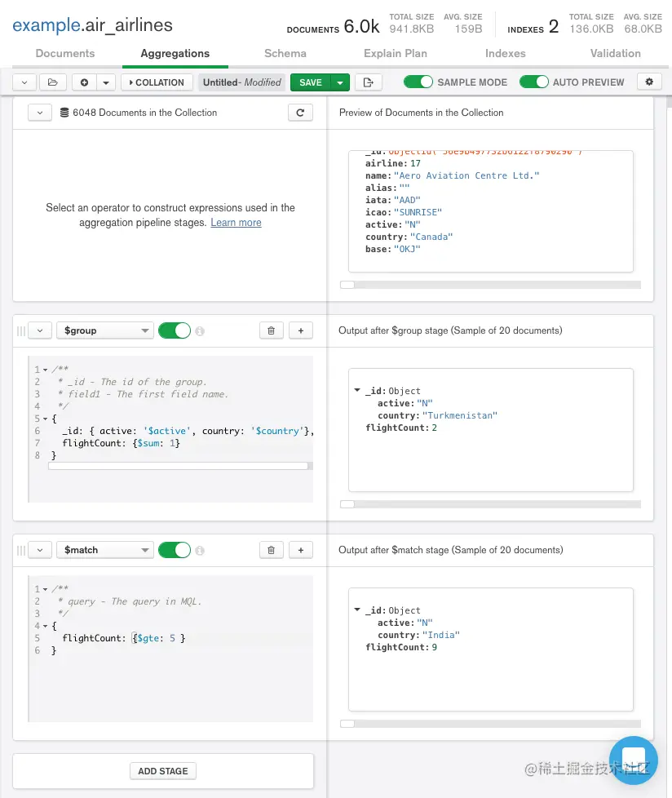
Task: Open the Validation tab
Action: pos(616,53)
